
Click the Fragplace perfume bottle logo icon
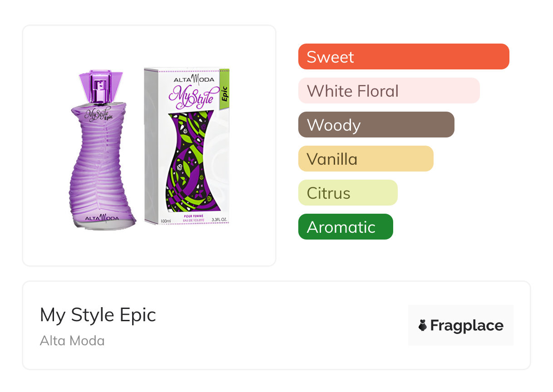pos(423,325)
